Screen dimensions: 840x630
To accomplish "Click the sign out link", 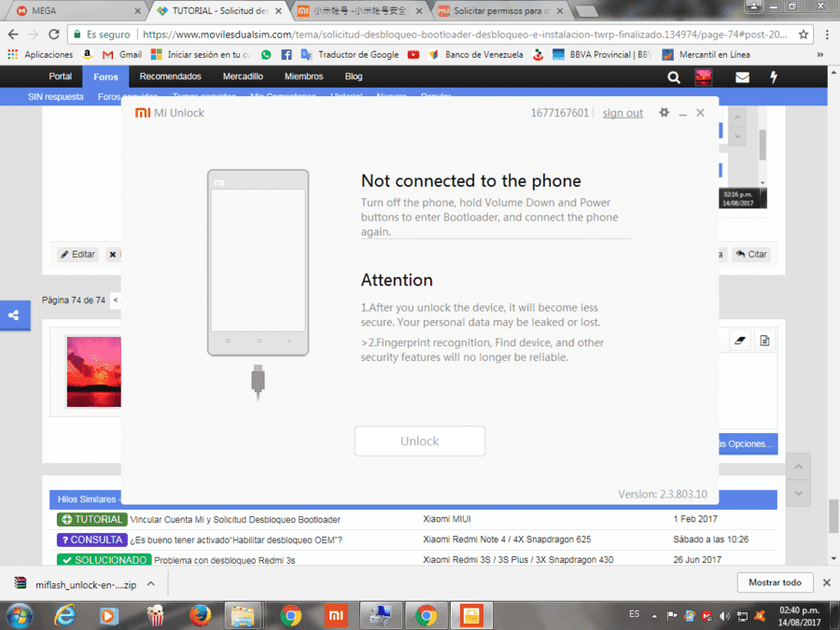I will pos(623,113).
